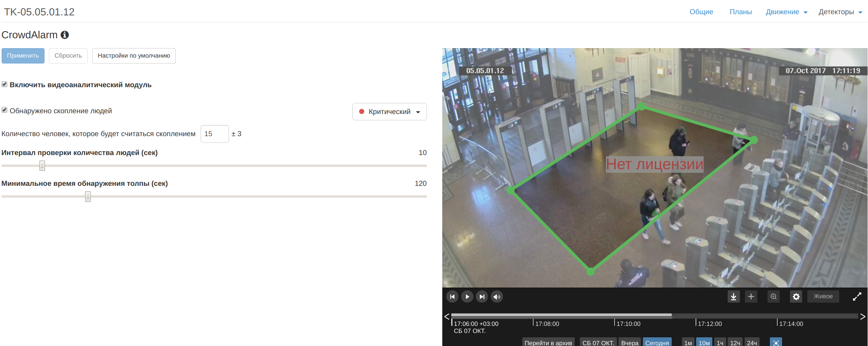Click the bottom vertex of green zone polygon
Image resolution: width=868 pixels, height=346 pixels.
point(590,272)
